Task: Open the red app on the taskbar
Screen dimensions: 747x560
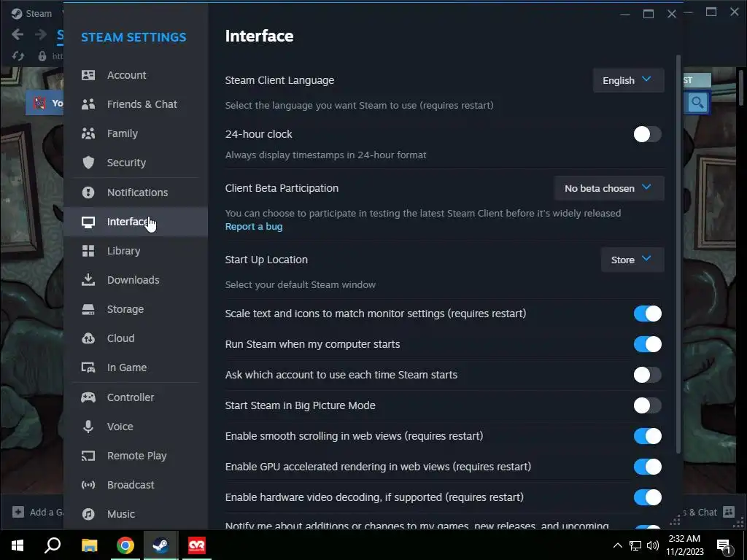Action: [x=197, y=545]
